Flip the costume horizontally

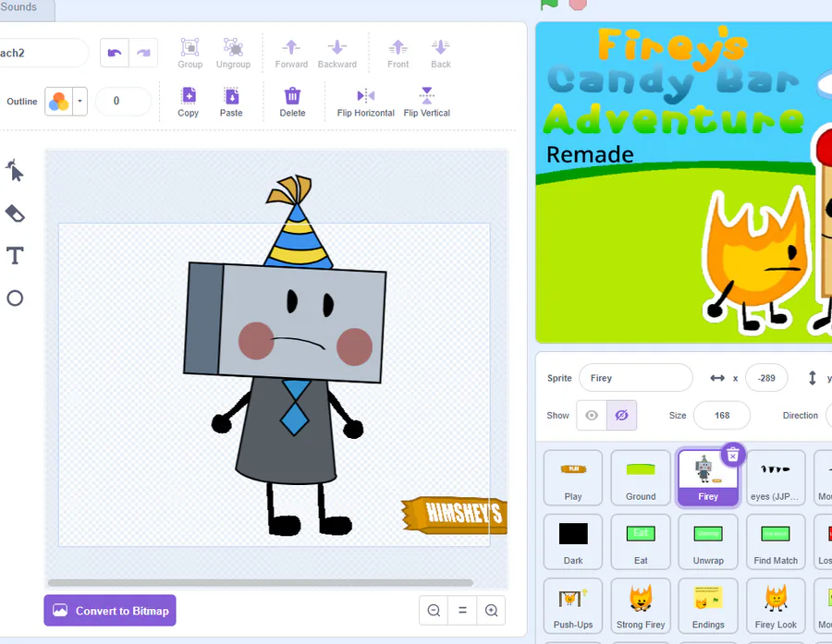coord(365,103)
